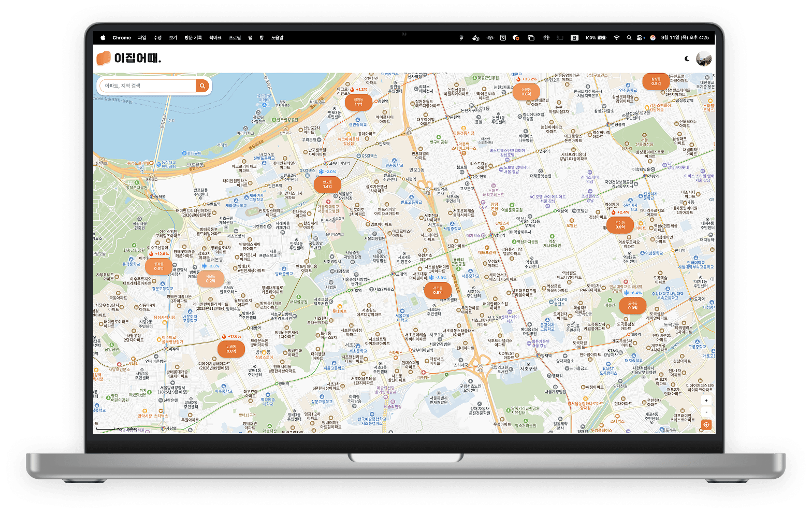Open Spotlight search in the menu bar

point(629,38)
